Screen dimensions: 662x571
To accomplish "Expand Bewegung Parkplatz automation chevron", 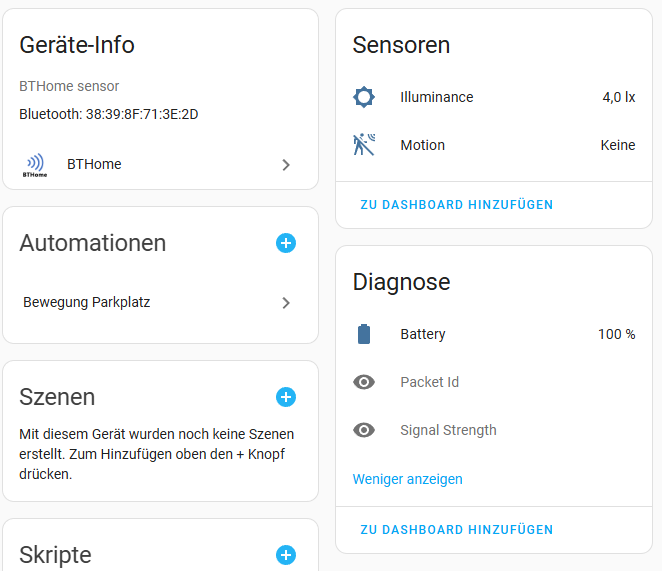I will tap(286, 302).
